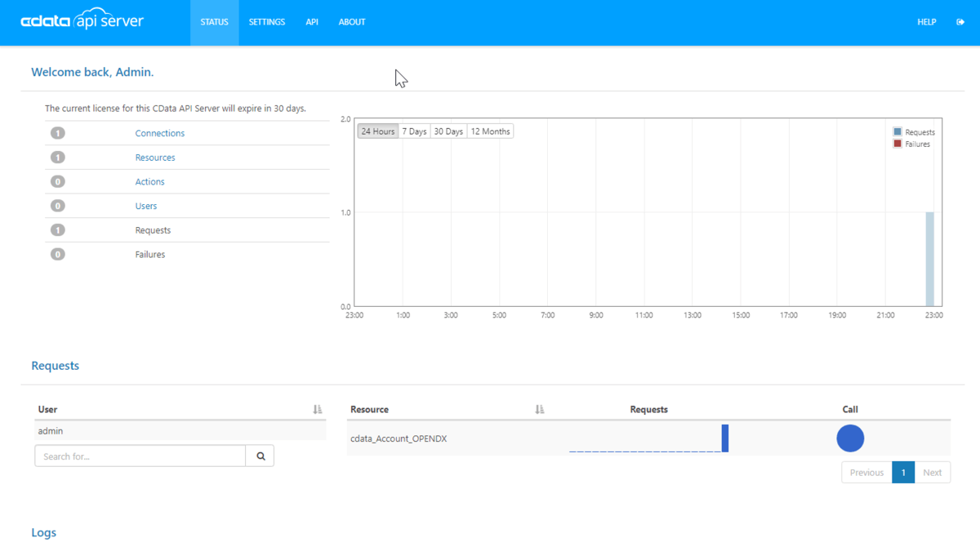Screen dimensions: 980x547
Task: Click the search magnifier button
Action: 261,456
